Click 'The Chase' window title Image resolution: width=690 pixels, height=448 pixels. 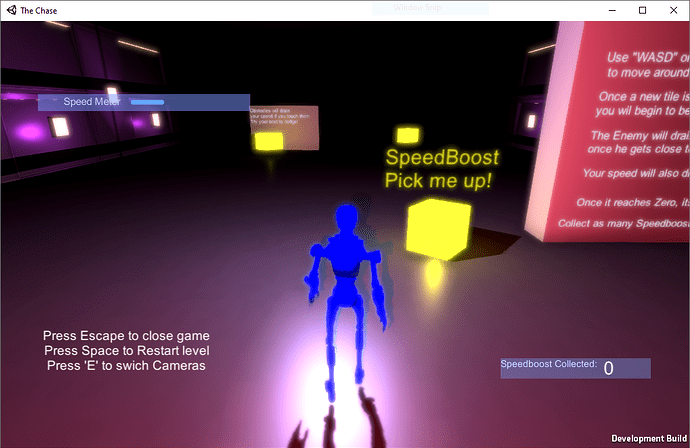tap(39, 11)
